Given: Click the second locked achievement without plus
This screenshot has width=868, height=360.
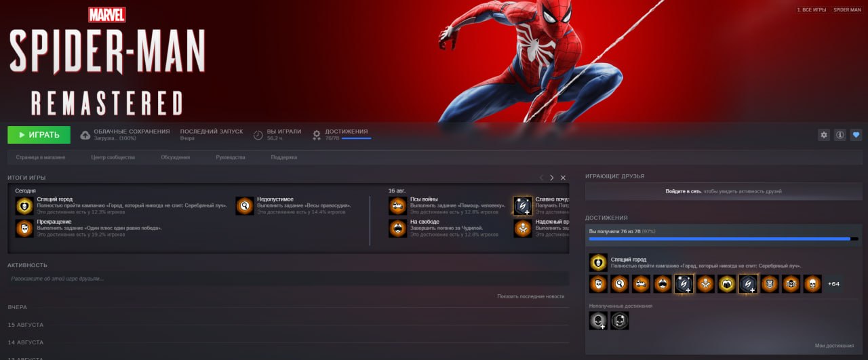Looking at the screenshot, I should pos(620,321).
